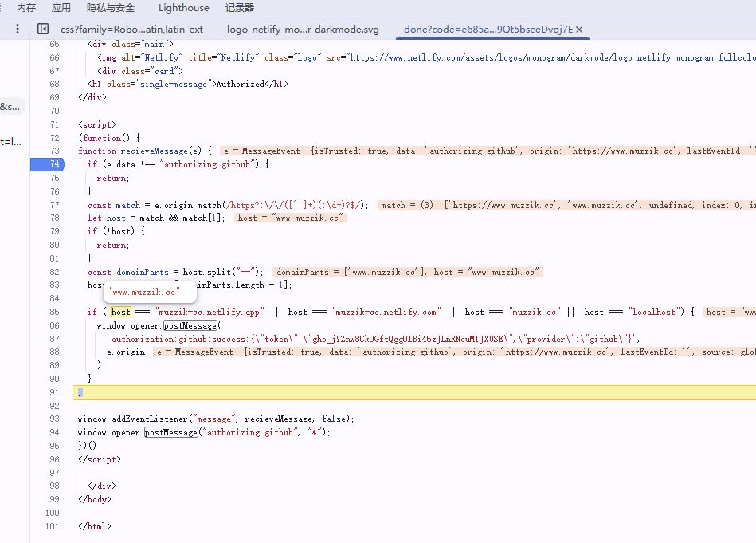Set a breakpoint at line number 86

click(x=54, y=325)
